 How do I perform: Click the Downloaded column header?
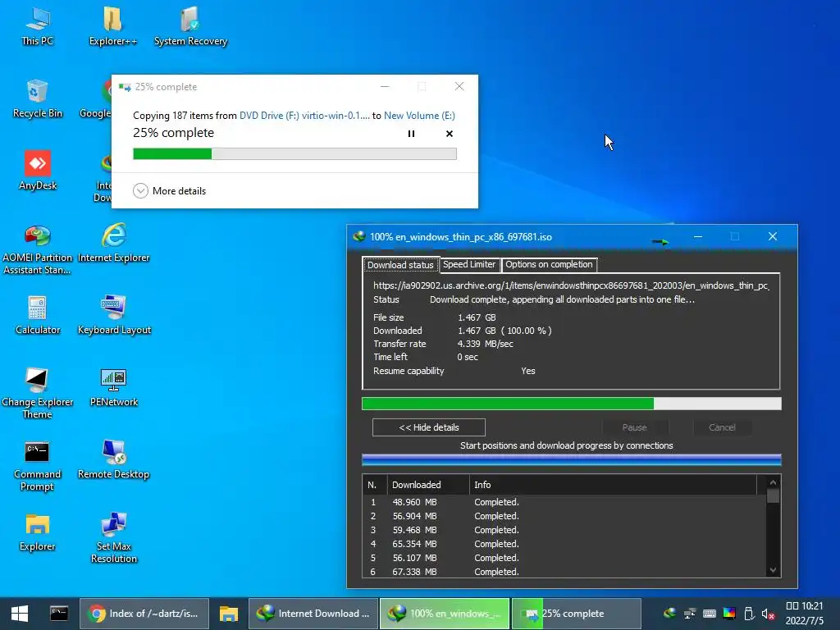(x=428, y=485)
